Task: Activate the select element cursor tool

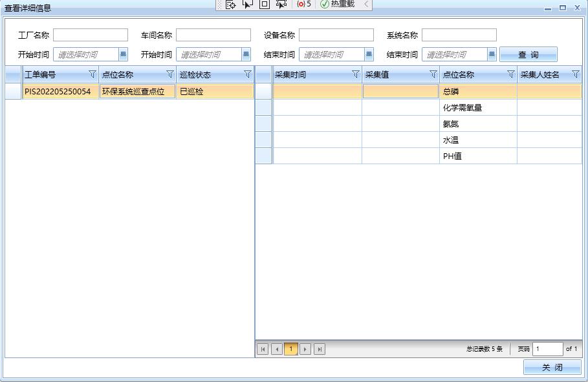Action: click(x=247, y=4)
